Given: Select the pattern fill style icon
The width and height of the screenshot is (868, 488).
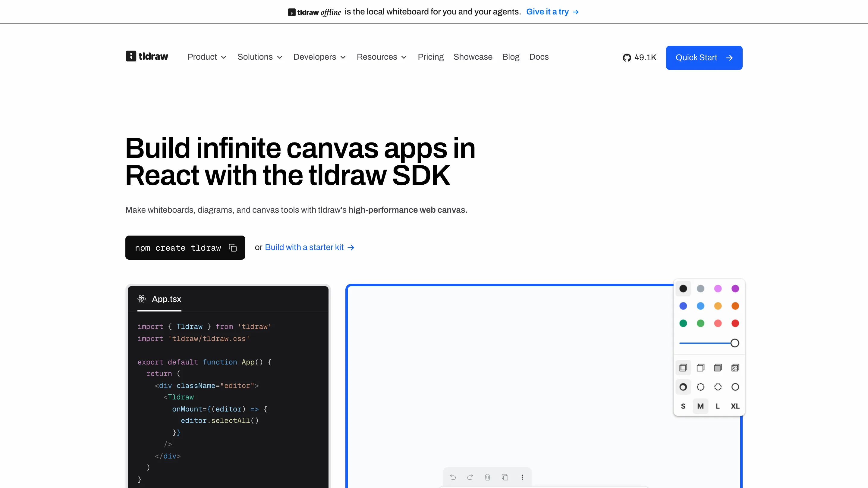Looking at the screenshot, I should pos(735,368).
